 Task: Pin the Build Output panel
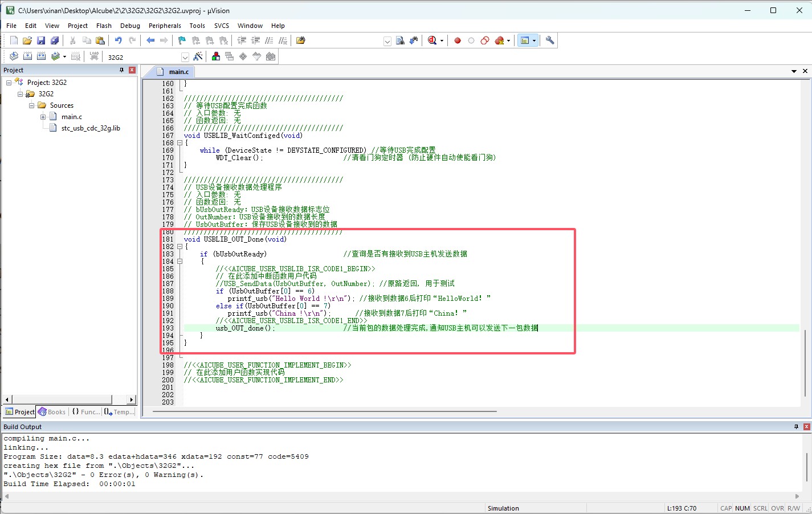pyautogui.click(x=796, y=427)
